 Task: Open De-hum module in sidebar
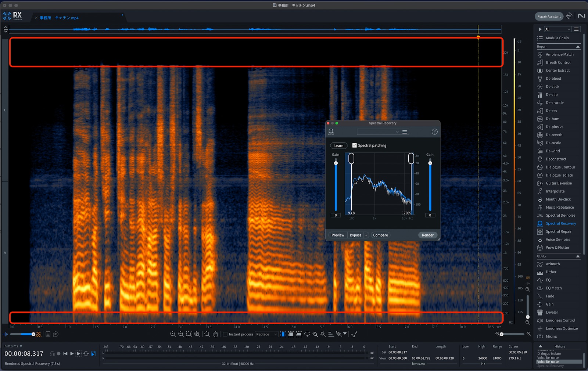pyautogui.click(x=552, y=119)
